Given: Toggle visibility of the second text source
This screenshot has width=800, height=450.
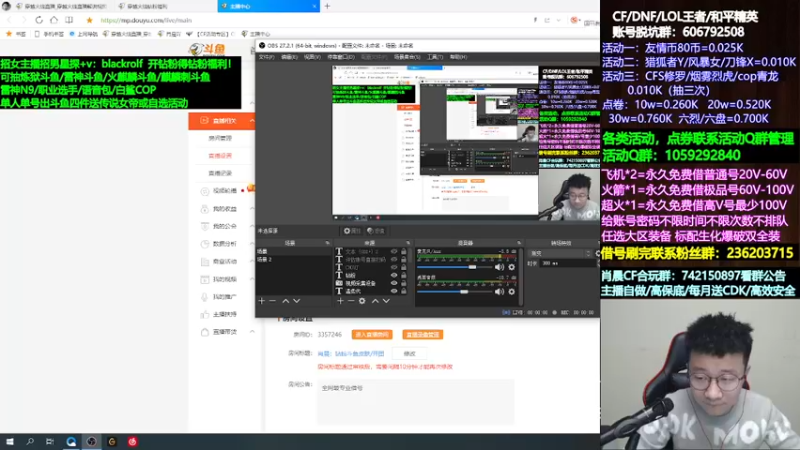Looking at the screenshot, I should pyautogui.click(x=394, y=259).
